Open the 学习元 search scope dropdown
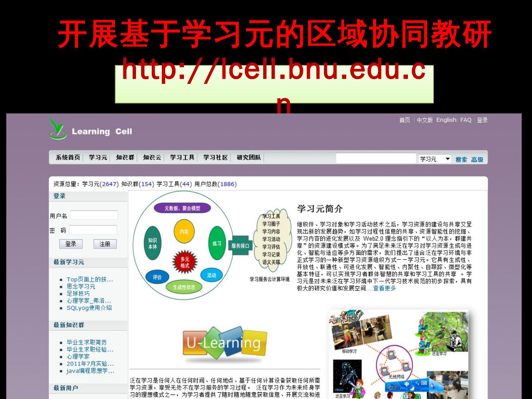 (x=435, y=159)
